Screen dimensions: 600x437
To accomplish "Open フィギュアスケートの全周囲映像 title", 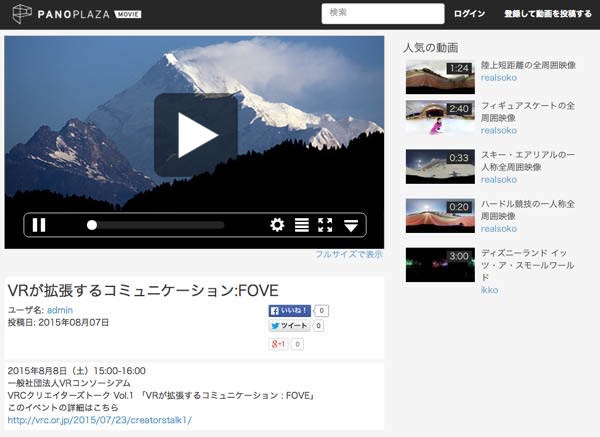I will click(528, 111).
